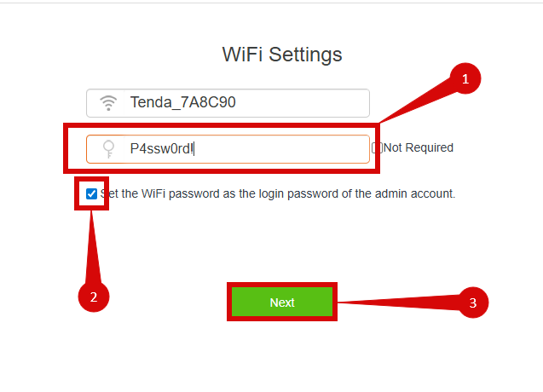Uncheck the use-WiFi-password-for-admin-login checkbox
This screenshot has height=392, width=543.
(x=91, y=193)
